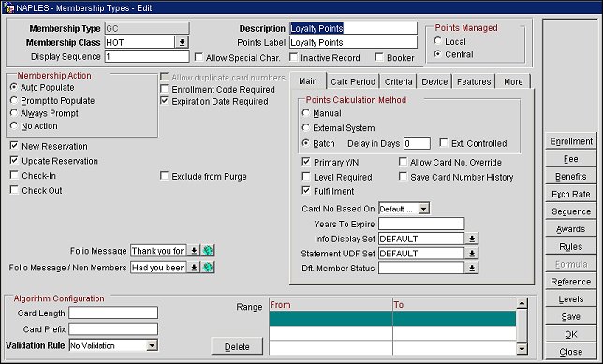The height and width of the screenshot is (364, 603).
Task: Open the Fee button
Action: pos(571,159)
